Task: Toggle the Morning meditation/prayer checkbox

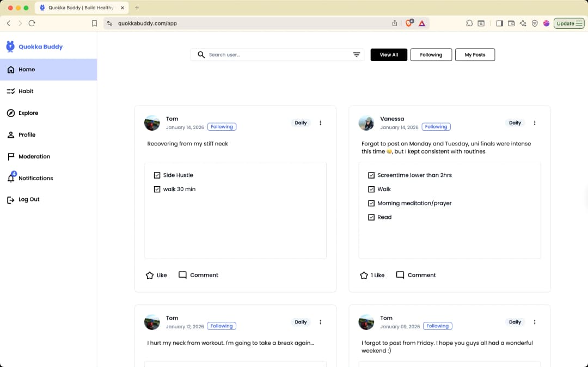Action: click(x=371, y=203)
